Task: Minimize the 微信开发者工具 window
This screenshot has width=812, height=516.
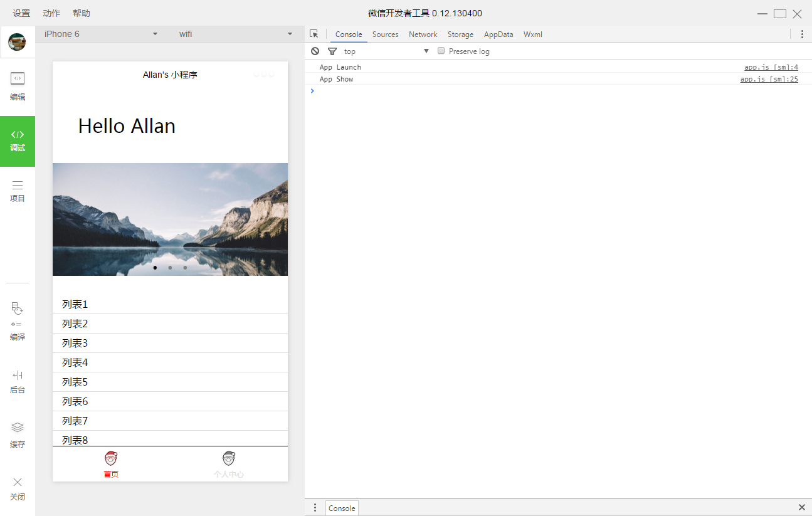Action: pyautogui.click(x=762, y=13)
